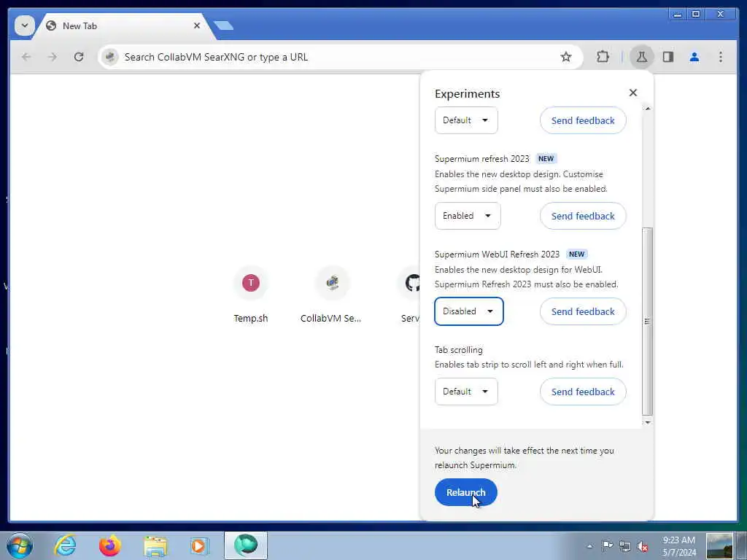
Task: Open the GitHub shortcut tile
Action: pos(411,295)
